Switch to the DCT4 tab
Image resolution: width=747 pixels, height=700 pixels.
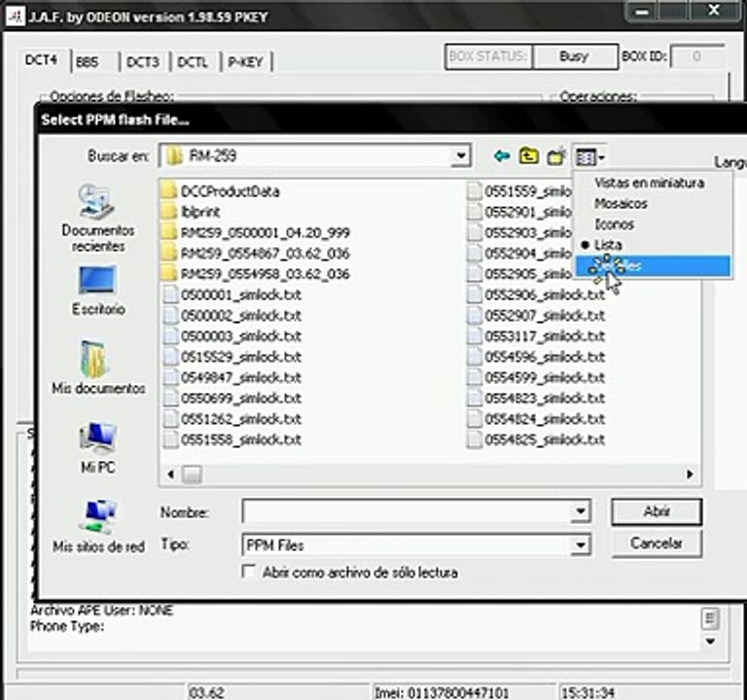(x=42, y=60)
